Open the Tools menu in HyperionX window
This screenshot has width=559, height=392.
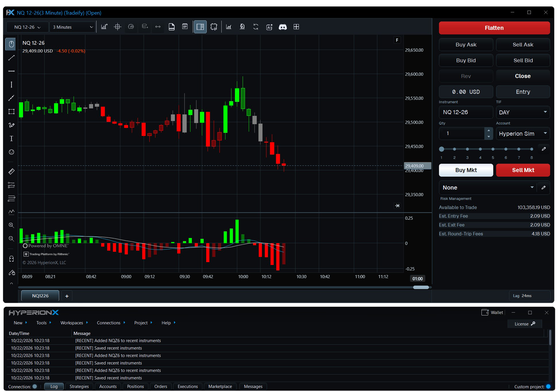tap(44, 323)
